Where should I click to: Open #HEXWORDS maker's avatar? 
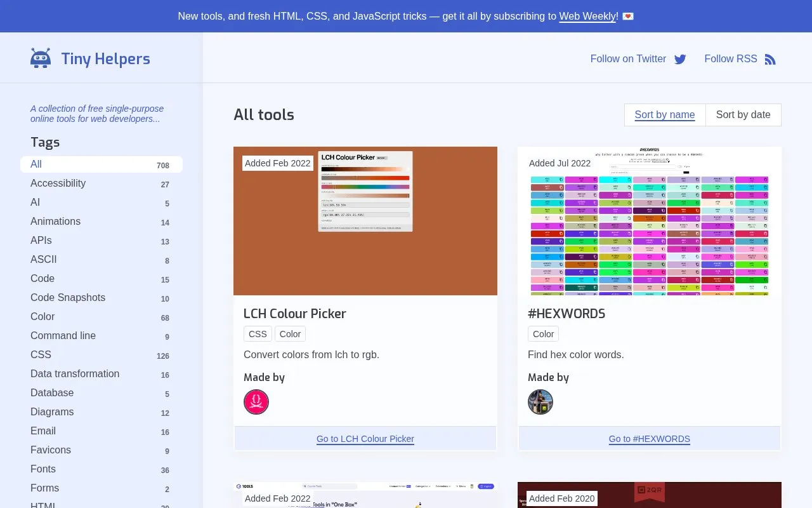[x=540, y=402]
